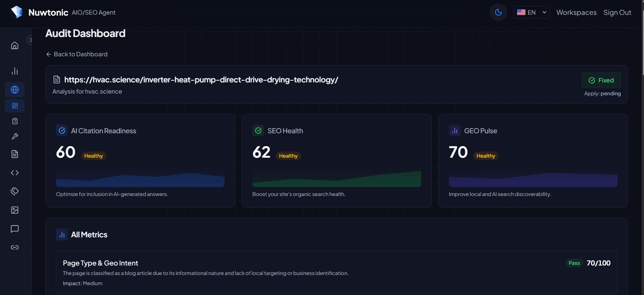644x295 pixels.
Task: Click the AI Citation Readiness trend chart
Action: point(140,179)
